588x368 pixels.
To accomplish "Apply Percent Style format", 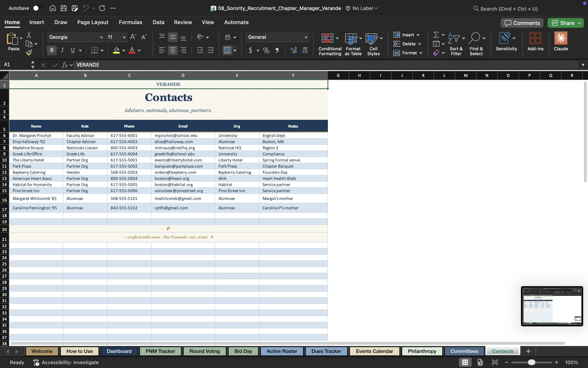I will click(266, 50).
